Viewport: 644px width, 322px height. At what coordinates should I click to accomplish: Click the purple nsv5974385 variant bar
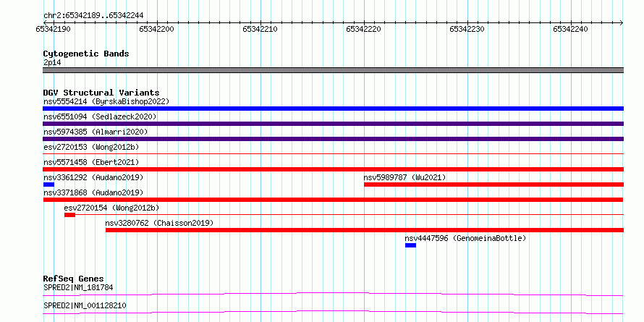(x=333, y=139)
